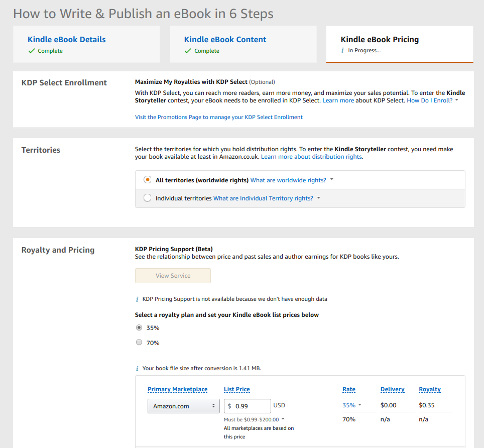Click the 'KDP Select Enrollment' section title
The width and height of the screenshot is (484, 448).
click(x=64, y=83)
